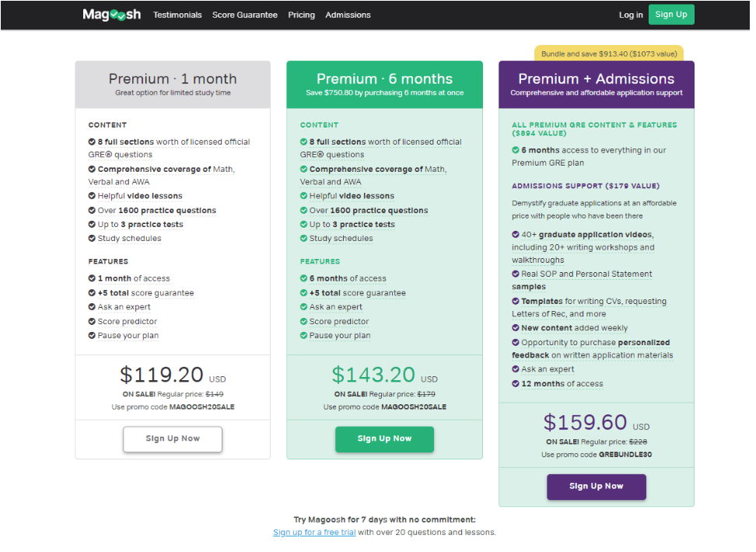
Task: Go to Score Guarantee in navigation
Action: tap(245, 15)
